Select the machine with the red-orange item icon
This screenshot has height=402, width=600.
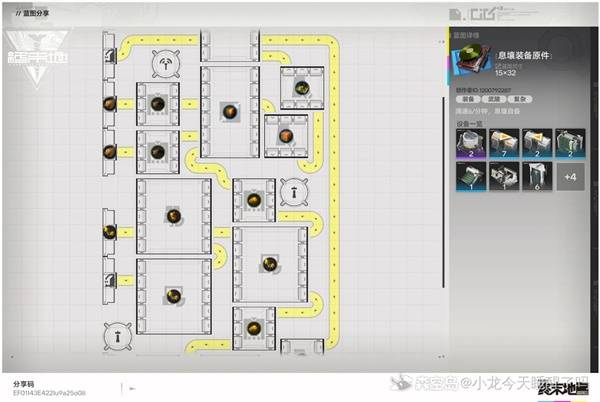click(x=286, y=134)
